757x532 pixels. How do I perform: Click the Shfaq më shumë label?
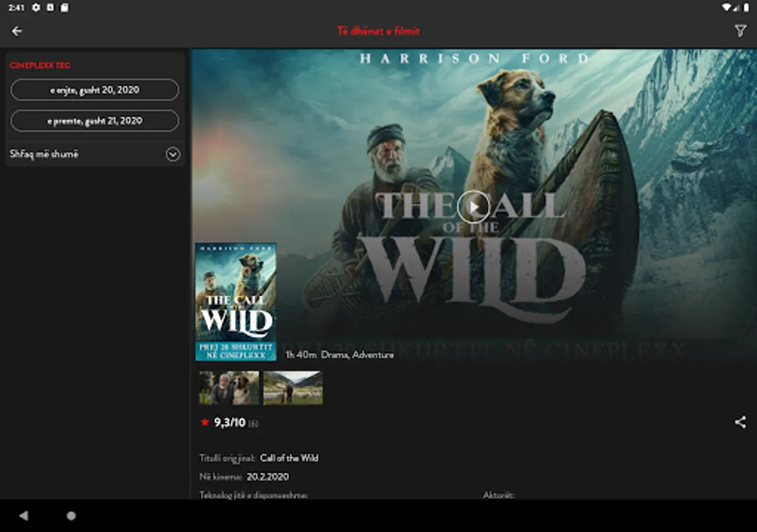tap(44, 154)
